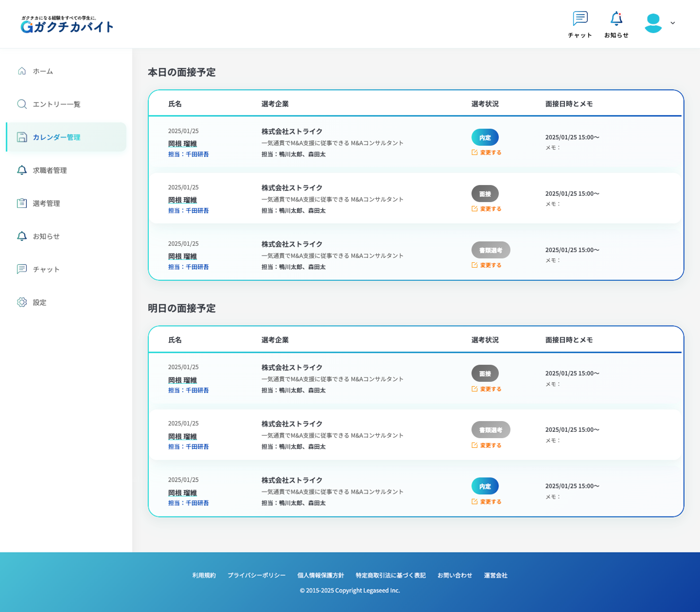This screenshot has width=700, height=612.
Task: Click the ガクチカバイト logo
Action: (x=67, y=24)
